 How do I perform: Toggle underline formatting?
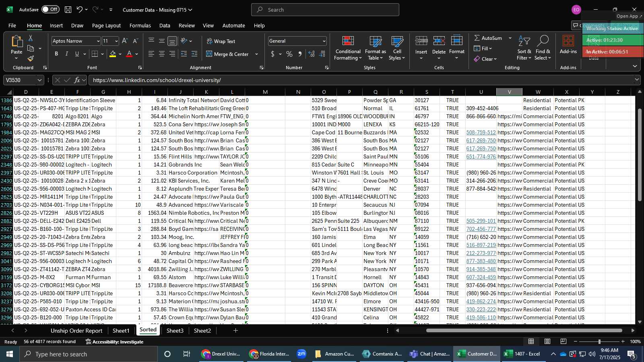77,54
